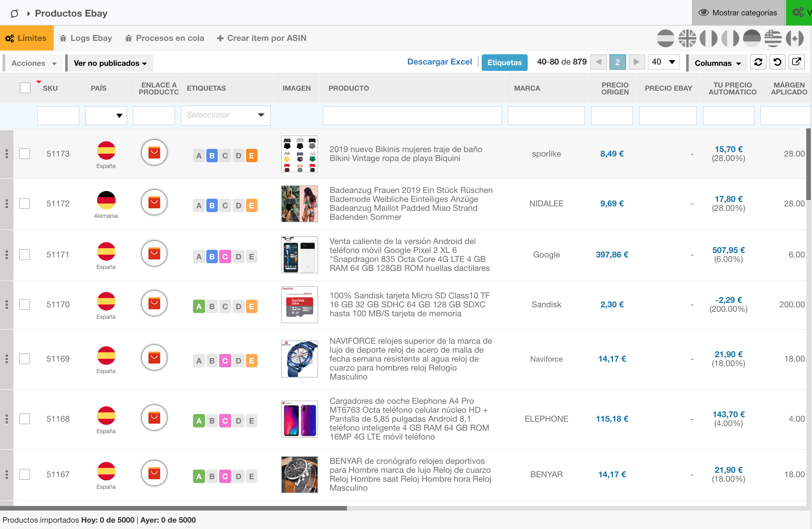Screen dimensions: 812x529
Task: Open the Ver no publicados dropdown
Action: 110,63
